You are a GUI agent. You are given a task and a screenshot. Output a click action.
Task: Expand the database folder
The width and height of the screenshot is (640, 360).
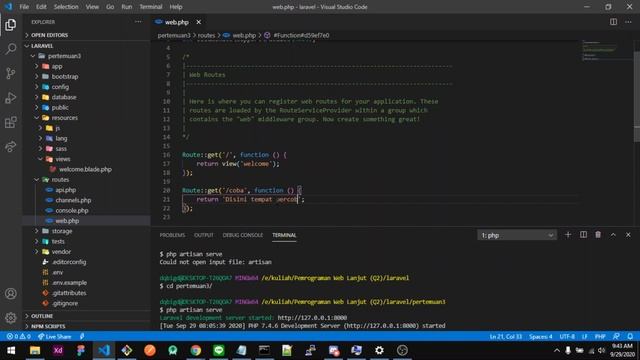coord(87,97)
